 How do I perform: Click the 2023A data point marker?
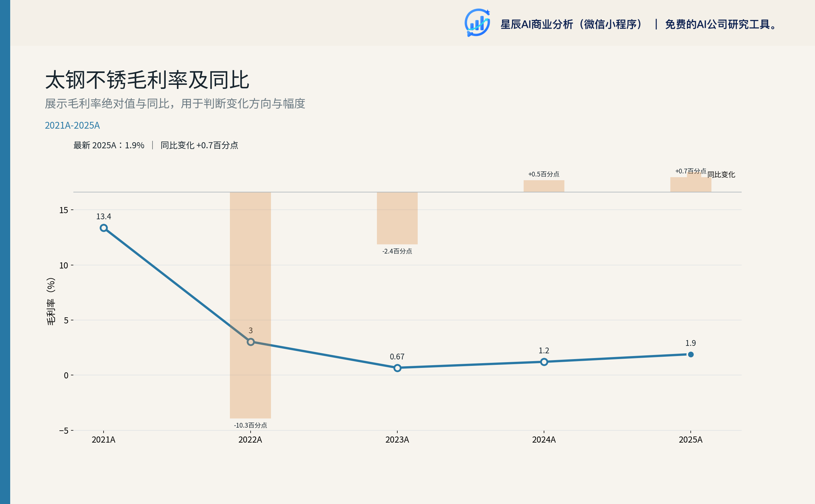click(x=397, y=368)
